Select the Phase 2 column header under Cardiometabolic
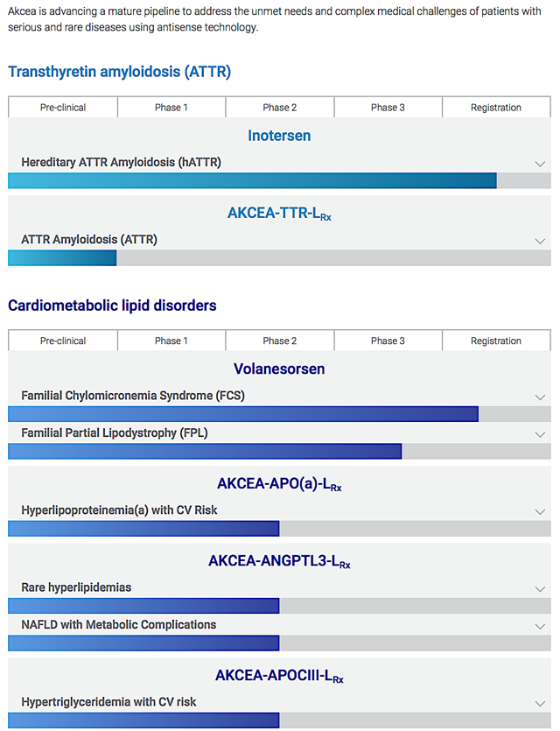The image size is (560, 731). tap(279, 341)
